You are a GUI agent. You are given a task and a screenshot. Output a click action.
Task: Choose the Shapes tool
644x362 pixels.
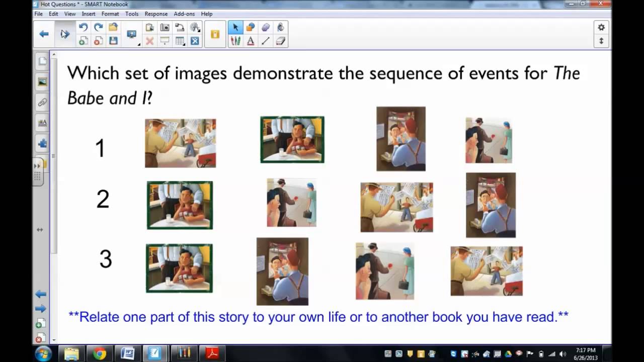tap(251, 28)
